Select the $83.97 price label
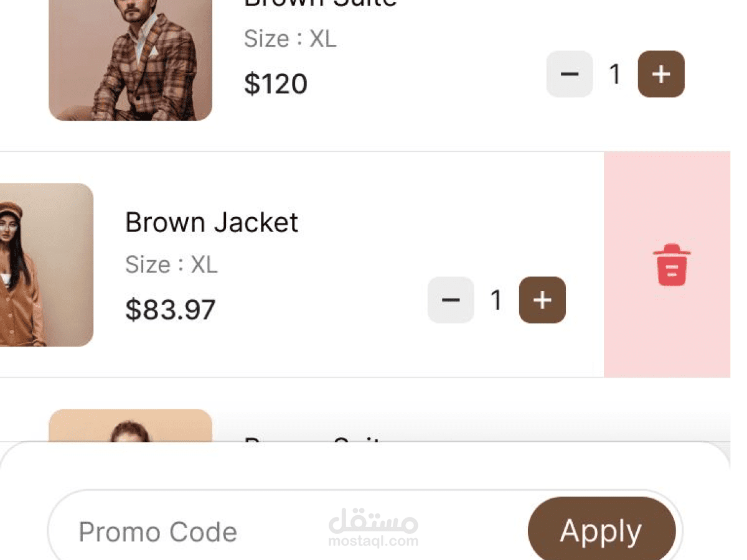This screenshot has height=560, width=747. pyautogui.click(x=171, y=310)
